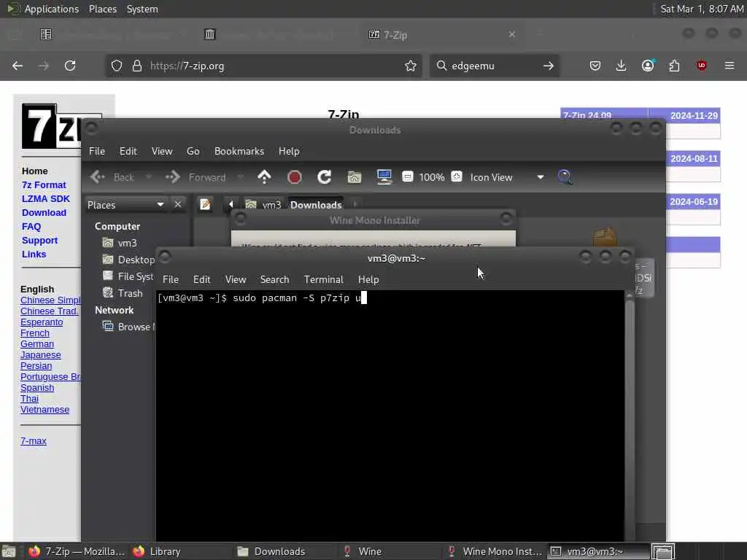The width and height of the screenshot is (747, 560).
Task: Click the clock in top panel
Action: coord(702,9)
